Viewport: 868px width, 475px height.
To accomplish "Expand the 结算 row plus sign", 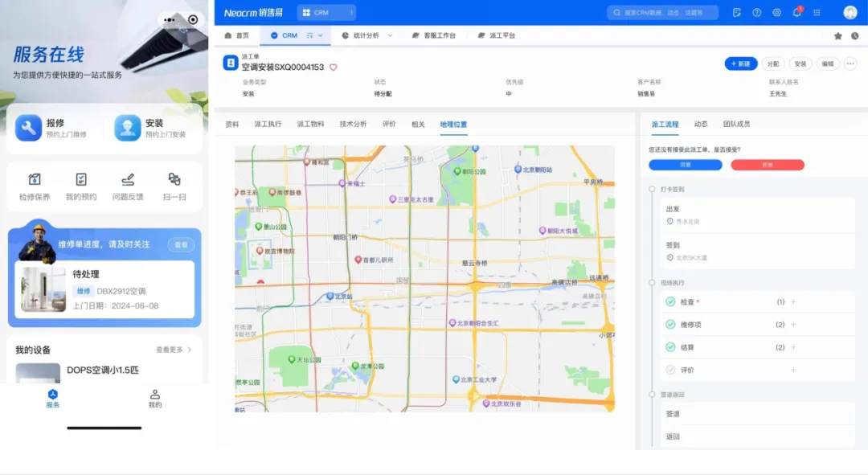I will pos(793,347).
